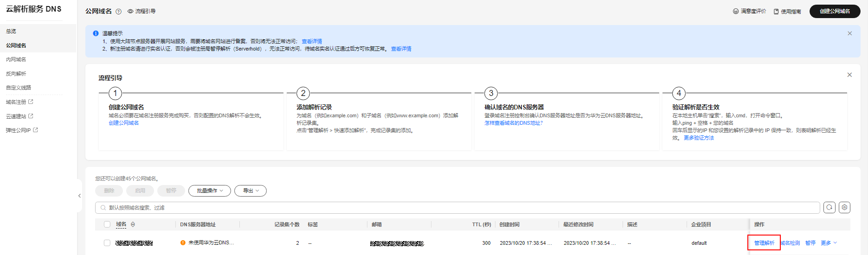The image size is (868, 255).
Task: Close the 流程引导 guide panel
Action: point(849,75)
